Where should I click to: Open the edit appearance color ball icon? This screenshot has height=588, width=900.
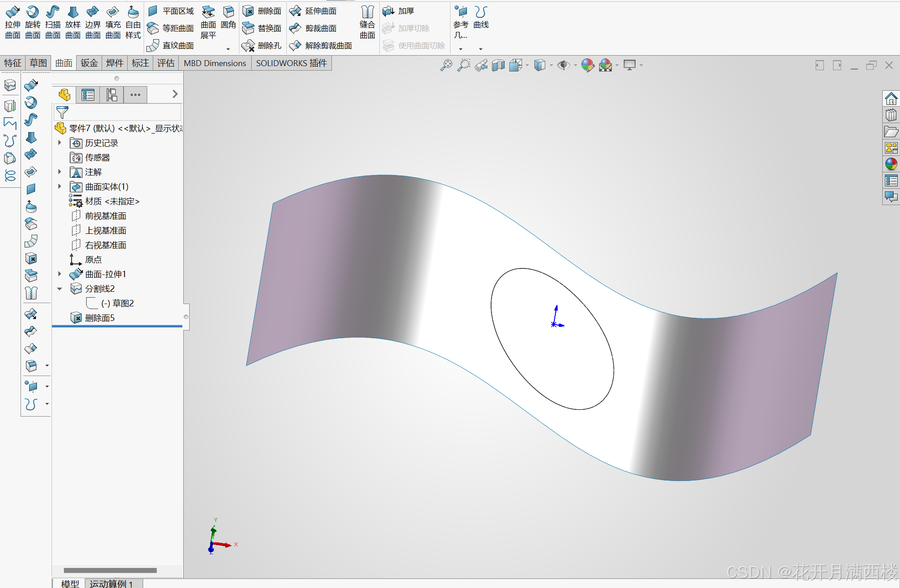pyautogui.click(x=588, y=65)
